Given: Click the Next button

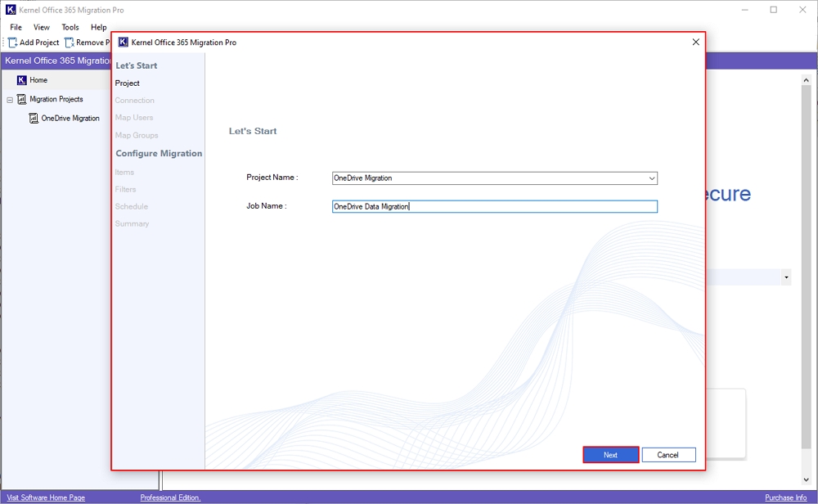Looking at the screenshot, I should pos(610,455).
